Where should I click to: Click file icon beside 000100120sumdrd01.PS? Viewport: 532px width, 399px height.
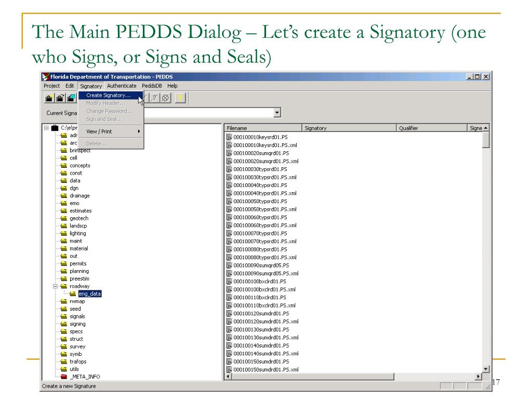pos(229,313)
